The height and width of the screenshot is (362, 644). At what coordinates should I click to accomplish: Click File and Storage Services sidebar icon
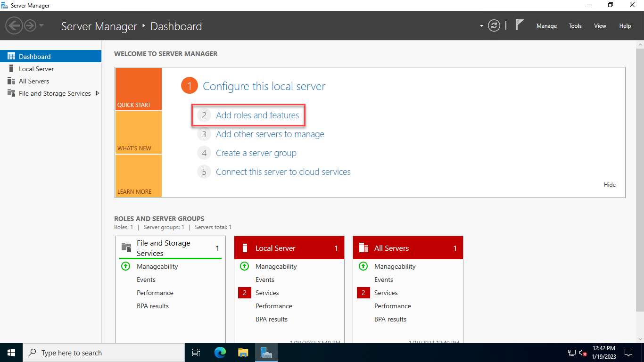(11, 93)
